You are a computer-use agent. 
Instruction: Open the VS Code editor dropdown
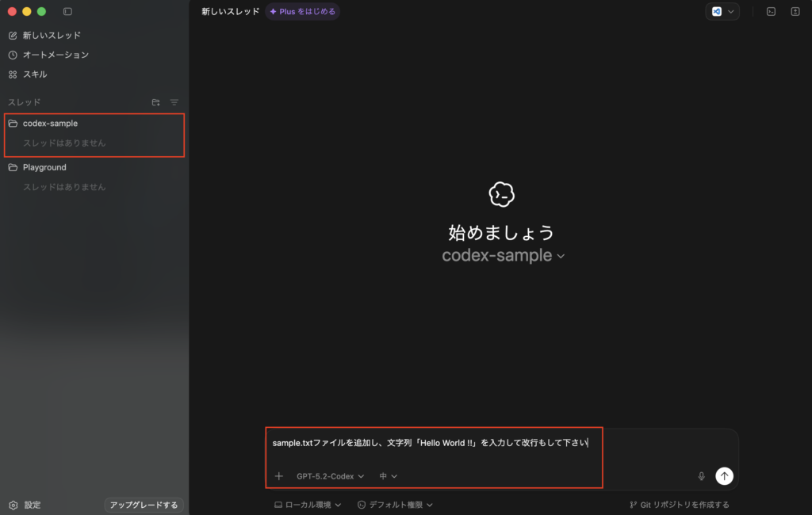point(722,12)
